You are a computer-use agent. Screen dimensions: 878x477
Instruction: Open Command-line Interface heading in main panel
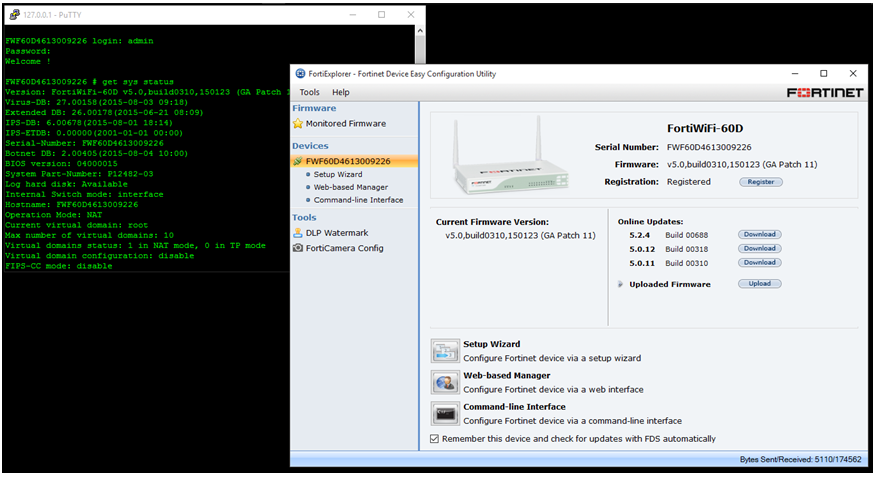pyautogui.click(x=514, y=407)
